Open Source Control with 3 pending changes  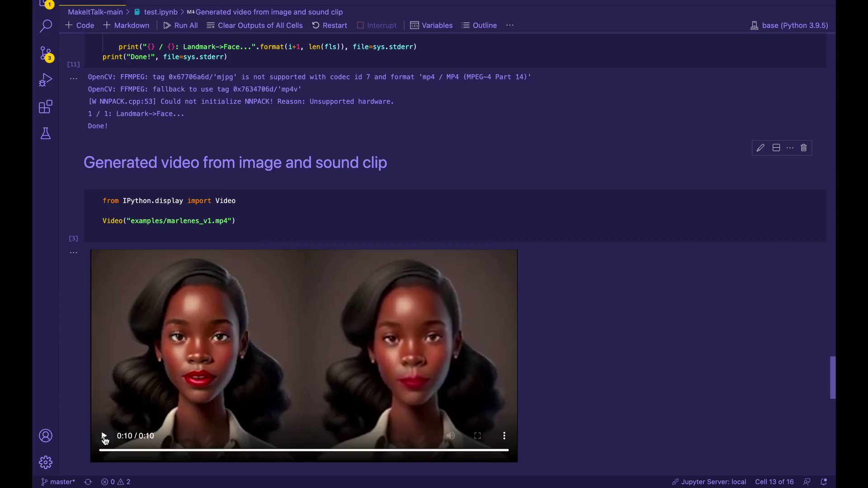(45, 53)
